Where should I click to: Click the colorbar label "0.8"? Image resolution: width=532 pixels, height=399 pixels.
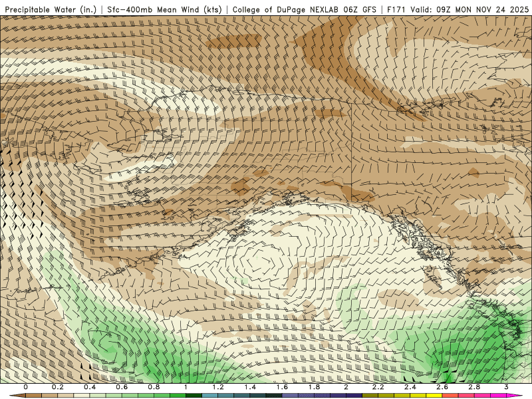[x=154, y=387]
